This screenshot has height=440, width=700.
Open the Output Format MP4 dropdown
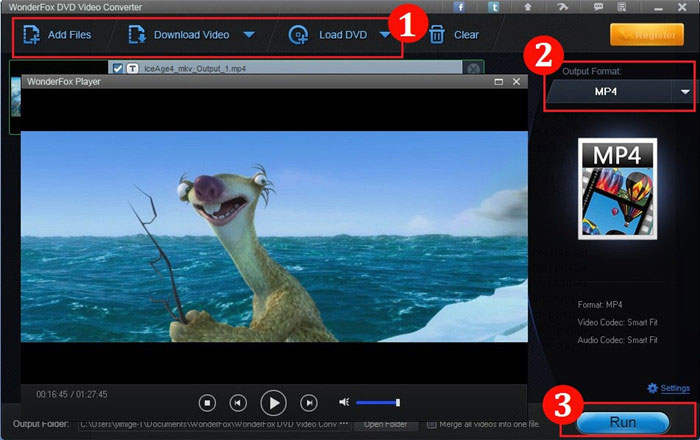coord(621,91)
